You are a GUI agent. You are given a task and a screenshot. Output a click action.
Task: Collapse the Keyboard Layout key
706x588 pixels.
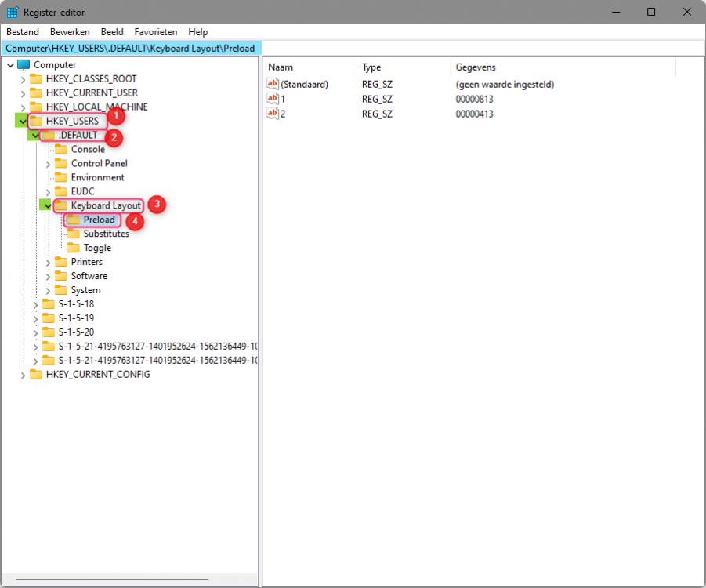point(48,206)
